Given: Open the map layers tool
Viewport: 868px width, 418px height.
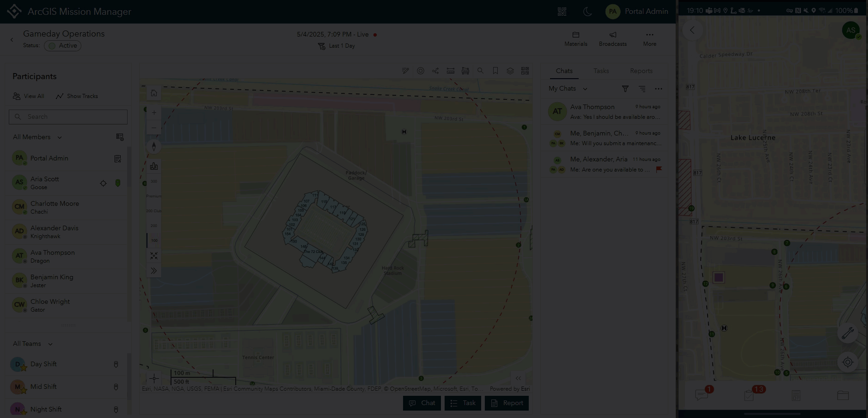Looking at the screenshot, I should [510, 71].
